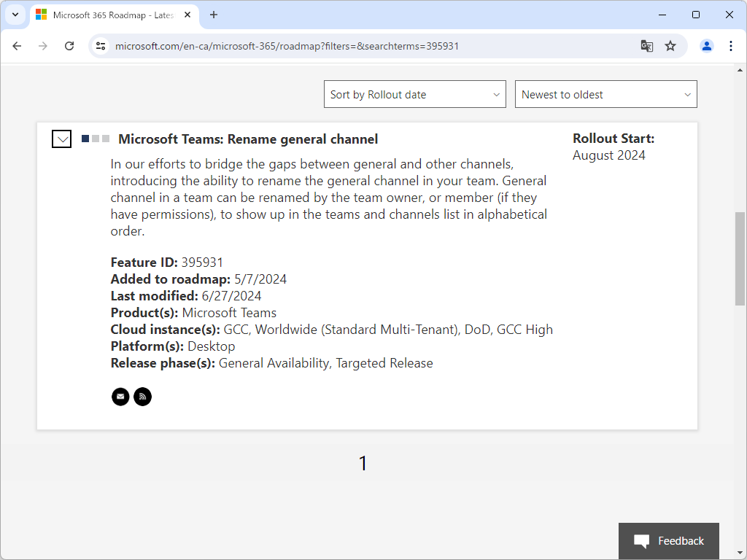Open the Sort by Rollout date dropdown
This screenshot has height=560, width=747.
(x=414, y=94)
